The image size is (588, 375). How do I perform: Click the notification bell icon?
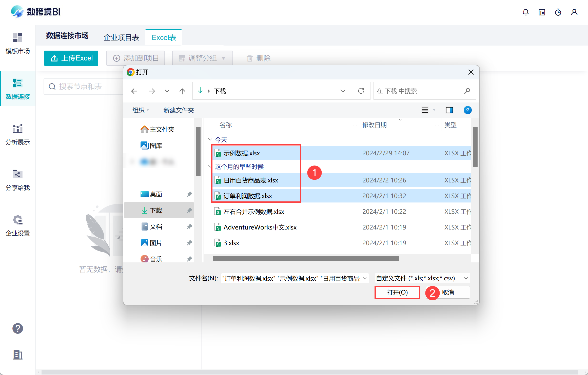click(525, 12)
